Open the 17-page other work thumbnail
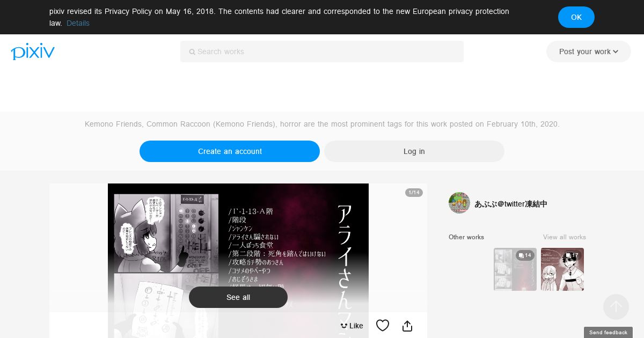The image size is (644, 338). point(562,269)
